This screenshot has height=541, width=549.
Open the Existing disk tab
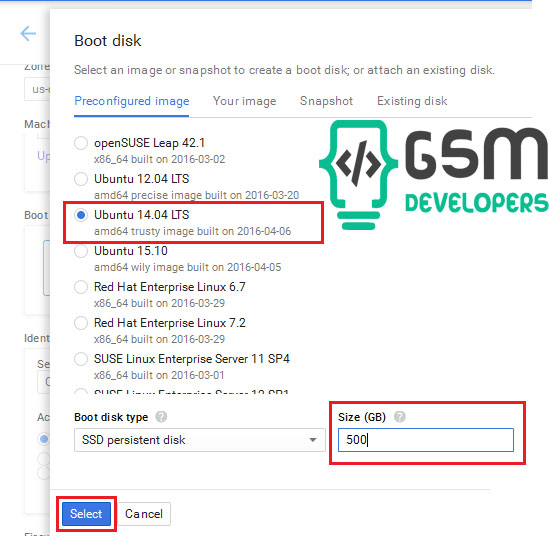click(412, 101)
